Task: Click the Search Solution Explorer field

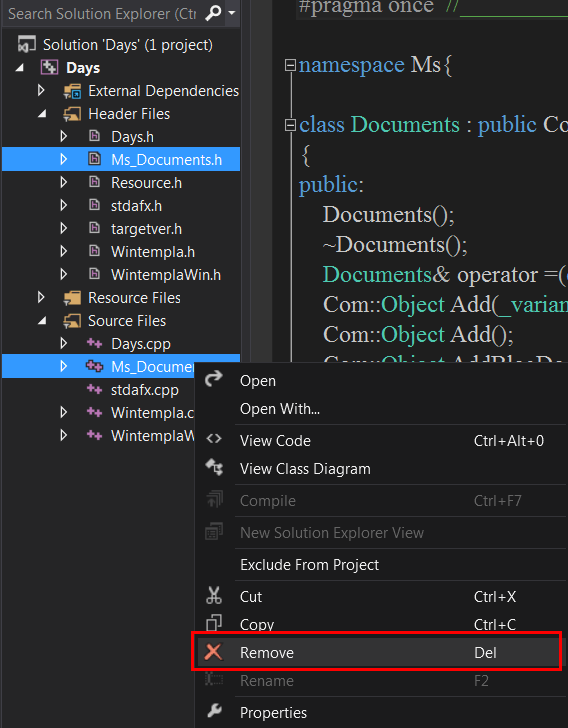Action: pos(102,13)
